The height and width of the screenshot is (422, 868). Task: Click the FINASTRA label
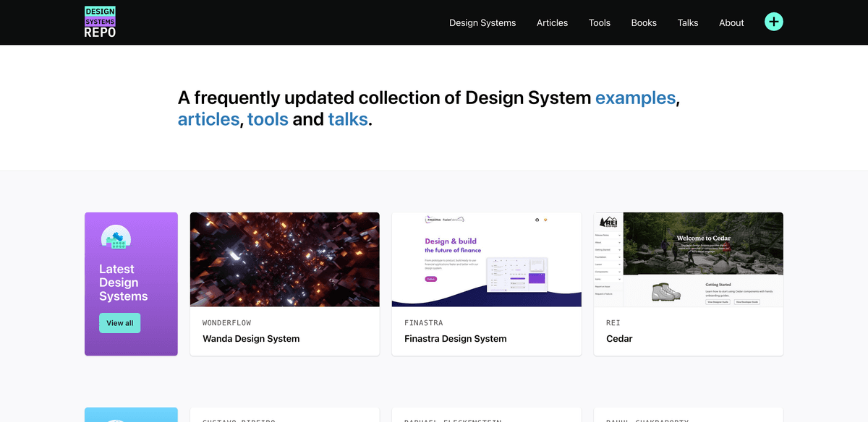(424, 322)
